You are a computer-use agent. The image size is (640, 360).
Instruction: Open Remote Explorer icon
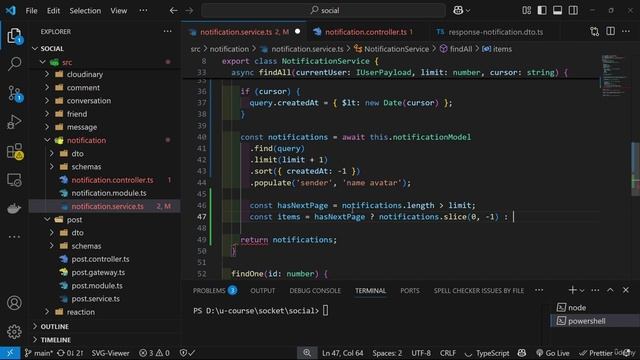(14, 180)
